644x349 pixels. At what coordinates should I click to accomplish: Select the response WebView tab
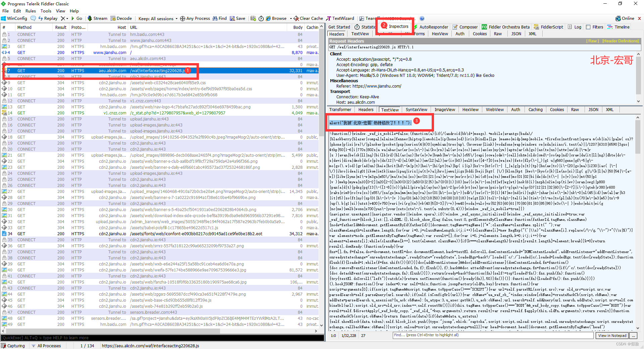pos(495,110)
